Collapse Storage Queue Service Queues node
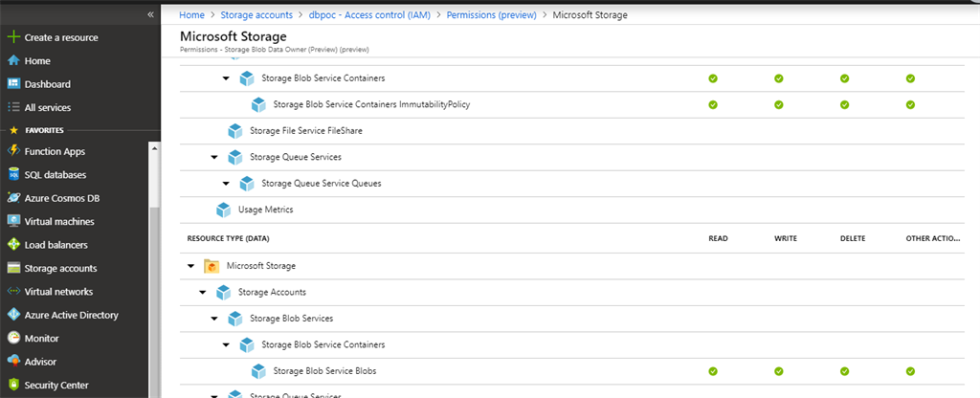Screen dimensions: 980x398 click(226, 184)
